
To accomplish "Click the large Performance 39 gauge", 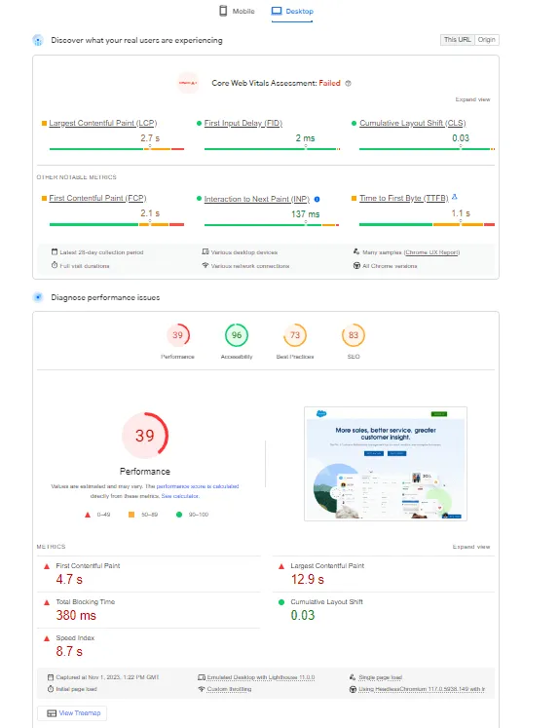I will point(145,436).
